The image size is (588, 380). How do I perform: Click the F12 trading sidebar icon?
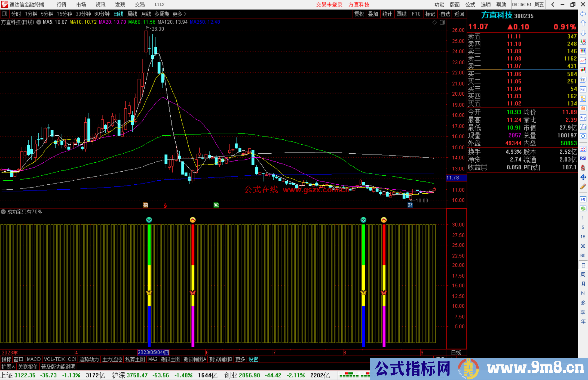point(583,118)
